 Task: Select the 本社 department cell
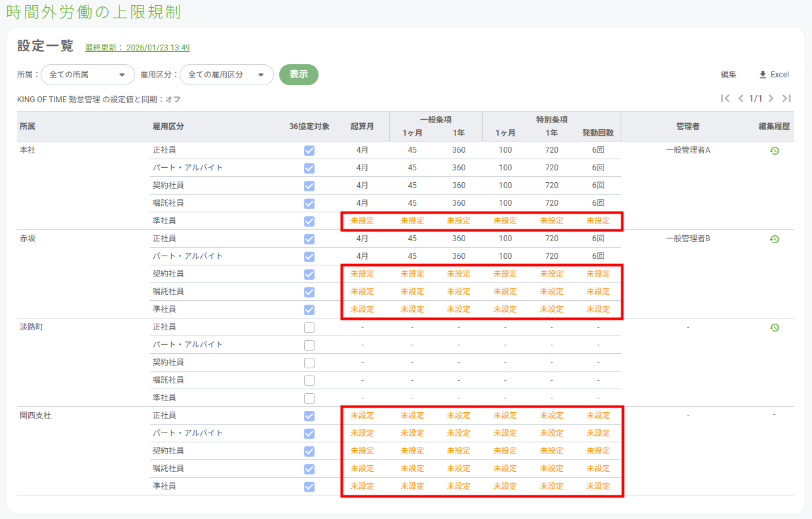[28, 150]
